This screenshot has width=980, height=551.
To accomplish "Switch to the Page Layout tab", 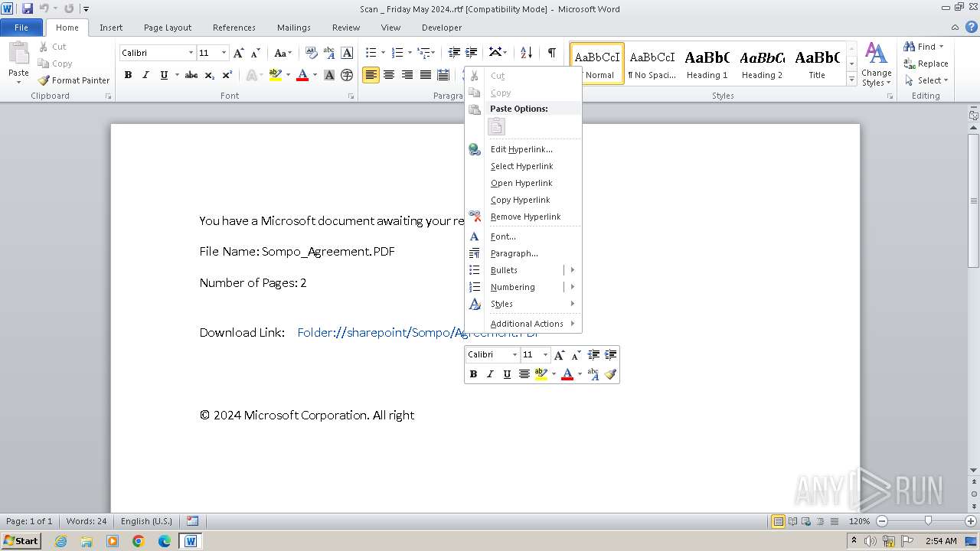I will point(168,28).
